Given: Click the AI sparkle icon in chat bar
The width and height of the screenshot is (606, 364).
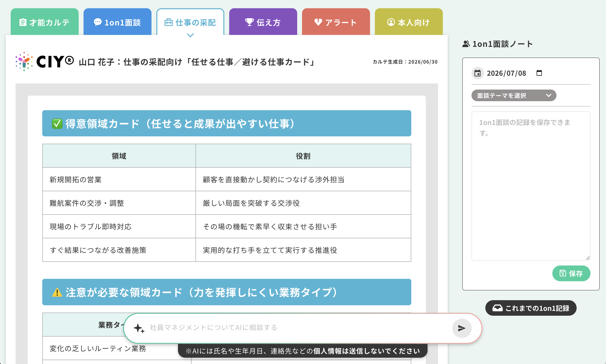Looking at the screenshot, I should tap(139, 328).
